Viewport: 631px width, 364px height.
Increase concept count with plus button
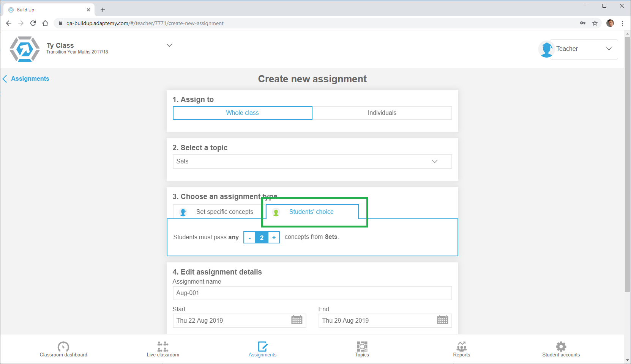(274, 238)
